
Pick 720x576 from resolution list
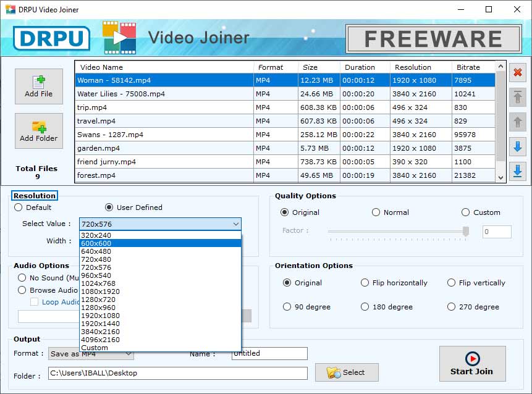pyautogui.click(x=160, y=267)
